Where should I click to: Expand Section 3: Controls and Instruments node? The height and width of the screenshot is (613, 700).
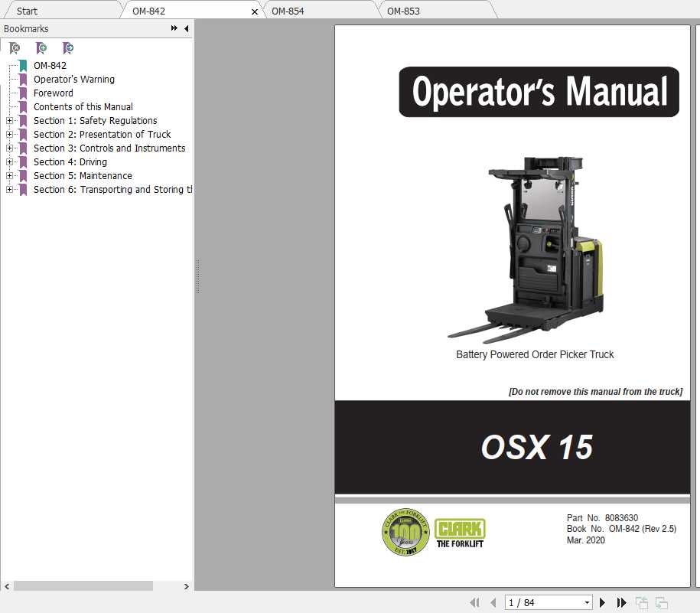click(x=9, y=148)
